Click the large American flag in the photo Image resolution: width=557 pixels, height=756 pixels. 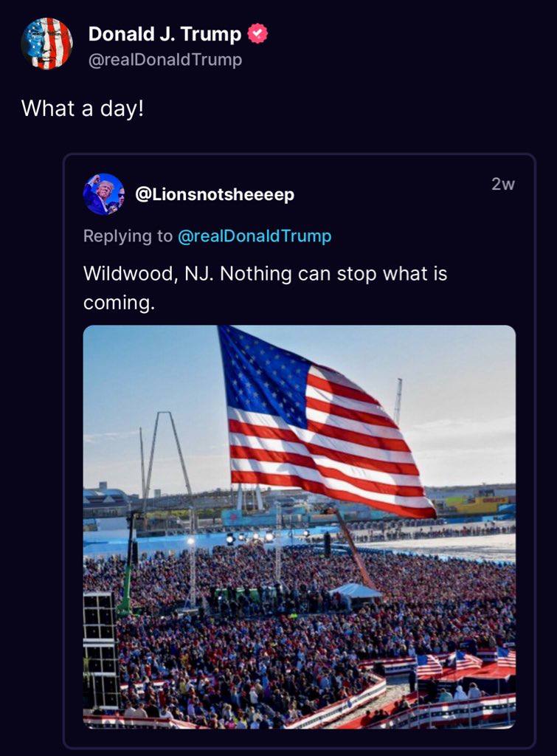(x=325, y=428)
